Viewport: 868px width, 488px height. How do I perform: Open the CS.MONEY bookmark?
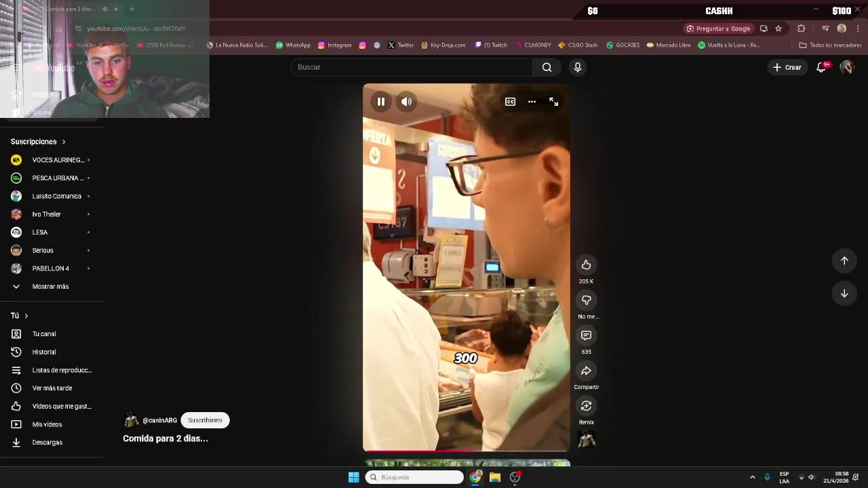coord(532,45)
